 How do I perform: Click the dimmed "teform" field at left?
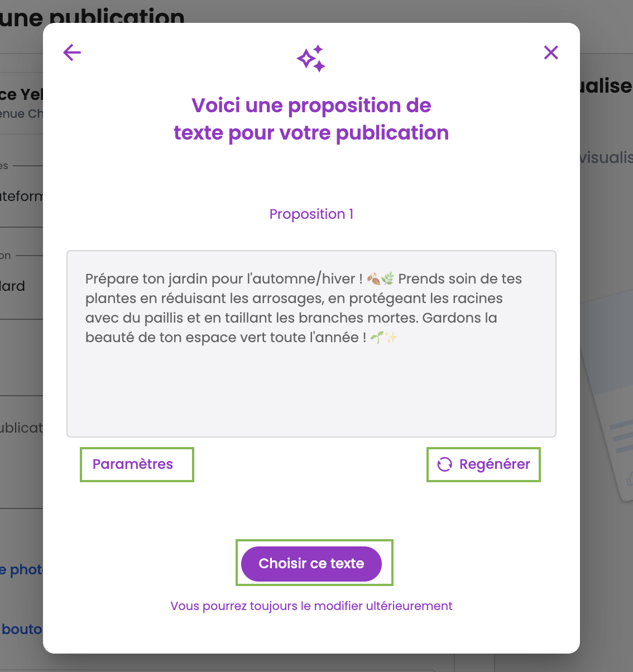coord(21,196)
